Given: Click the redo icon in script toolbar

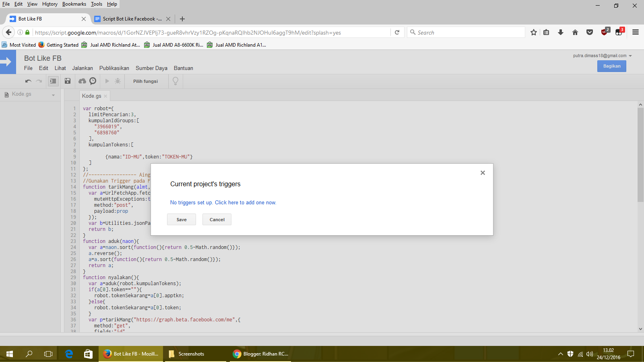Looking at the screenshot, I should (x=39, y=81).
